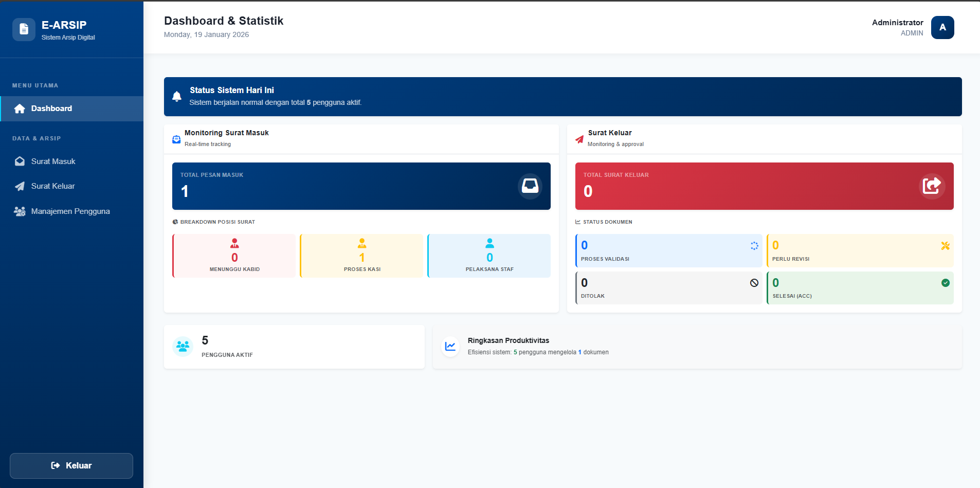Click the users icon beside Pengguna Aktif count

pyautogui.click(x=183, y=346)
